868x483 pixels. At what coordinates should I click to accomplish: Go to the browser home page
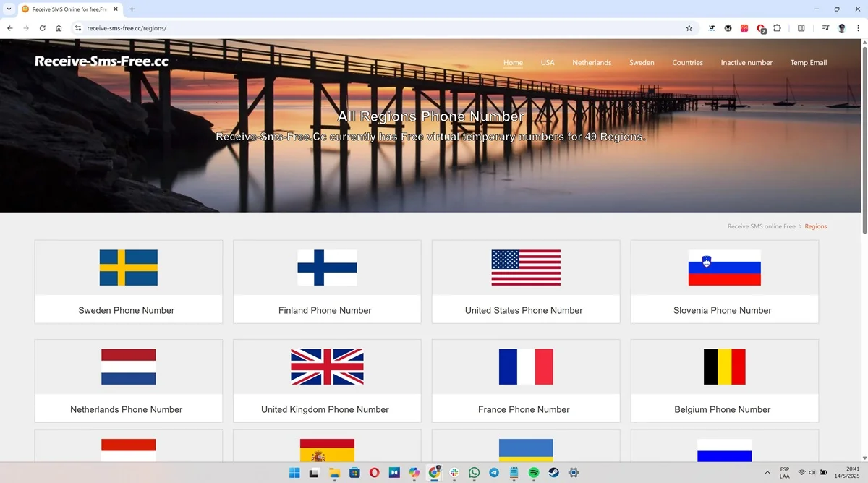(59, 28)
